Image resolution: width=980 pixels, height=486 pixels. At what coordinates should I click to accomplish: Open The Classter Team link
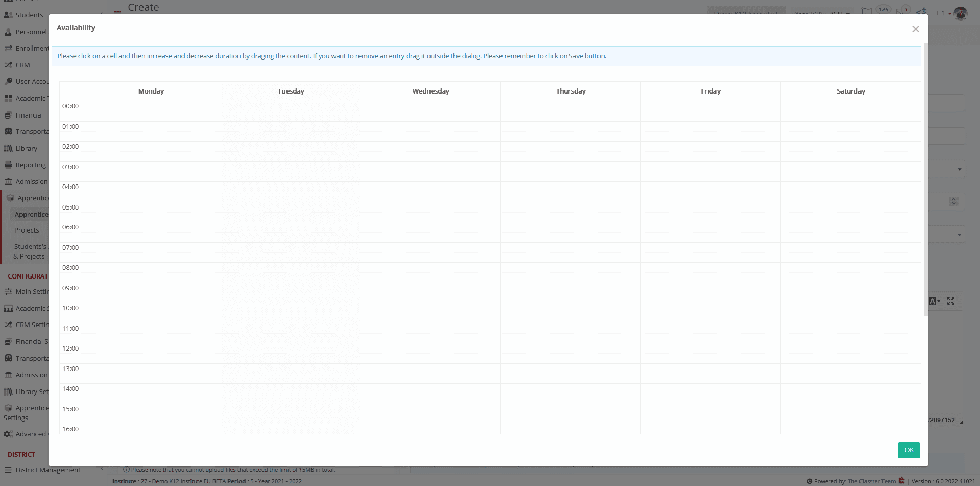coord(871,481)
